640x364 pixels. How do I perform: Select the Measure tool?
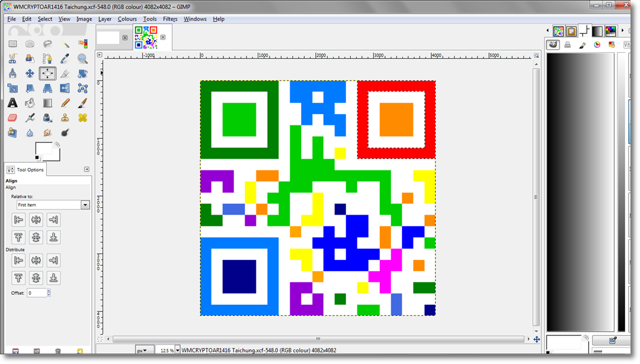click(12, 73)
